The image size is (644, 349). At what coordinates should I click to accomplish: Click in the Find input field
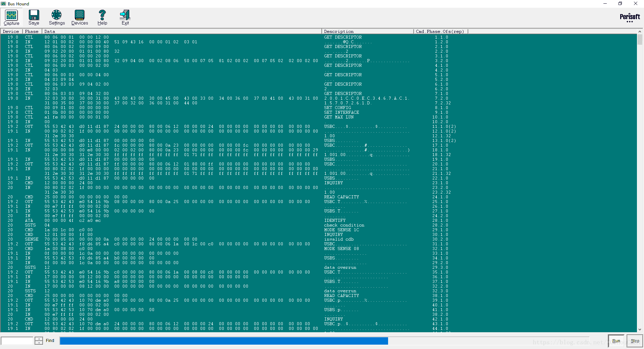[17, 341]
